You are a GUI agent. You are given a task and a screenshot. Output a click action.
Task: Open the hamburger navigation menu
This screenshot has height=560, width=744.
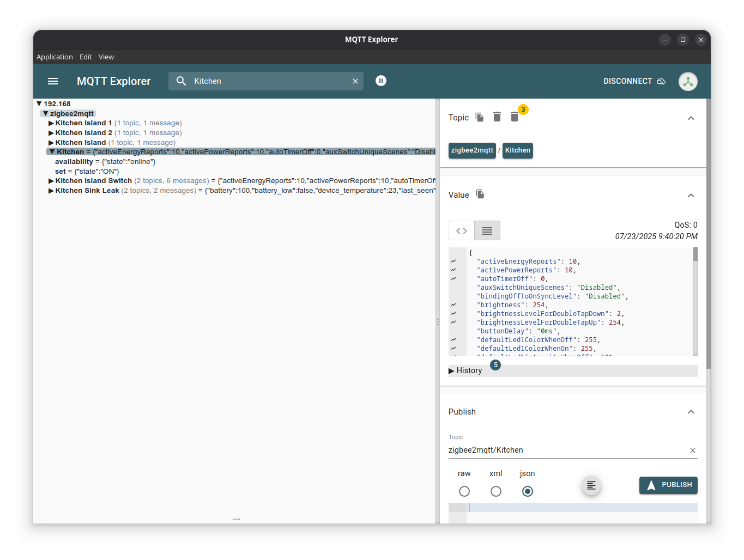pos(53,81)
